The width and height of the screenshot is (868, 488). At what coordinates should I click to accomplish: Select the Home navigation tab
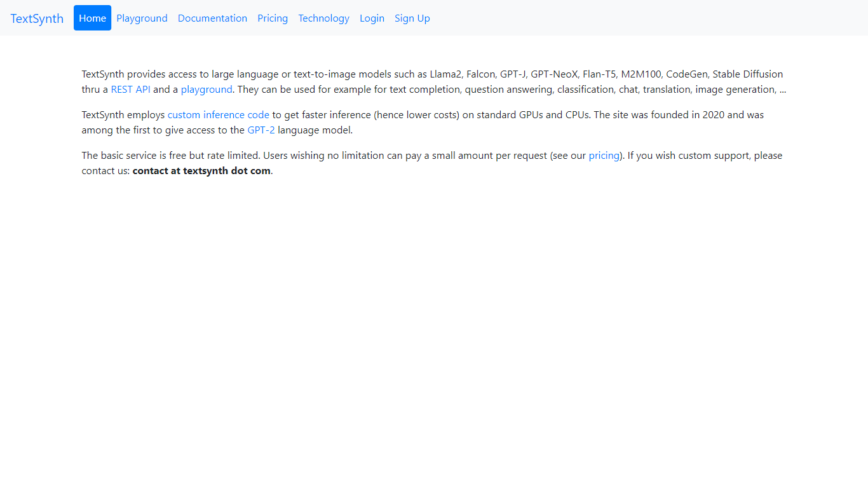[x=92, y=18]
